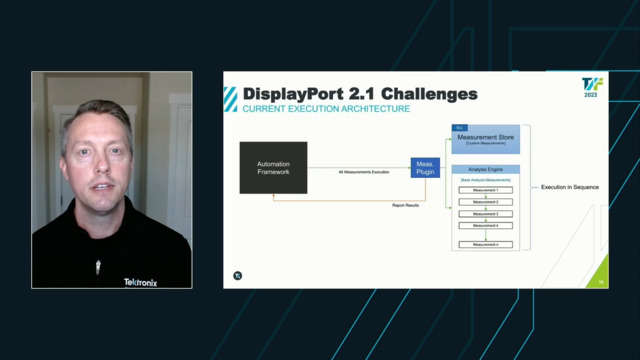Select the Measurement 1 box
Image resolution: width=640 pixels, height=360 pixels.
coord(486,190)
